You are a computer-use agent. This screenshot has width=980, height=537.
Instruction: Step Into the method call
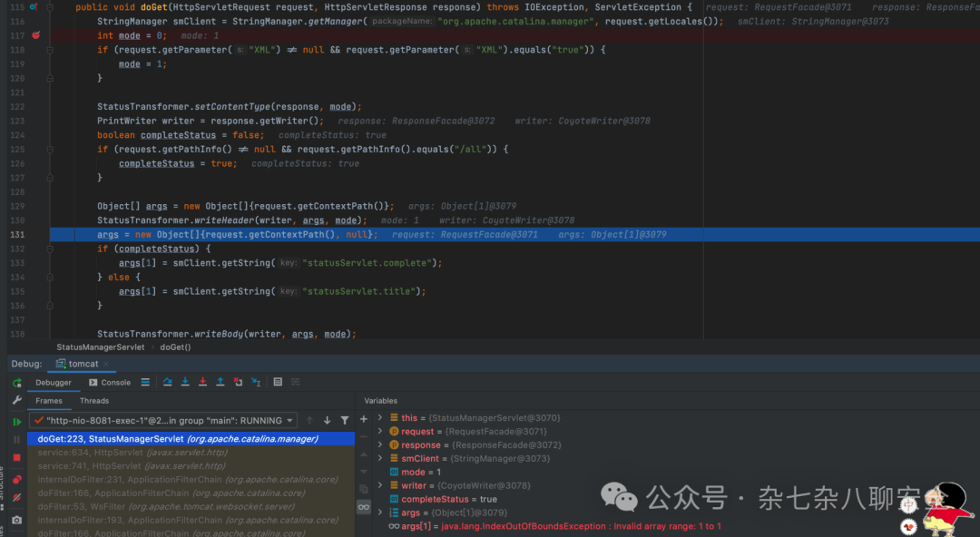click(185, 382)
